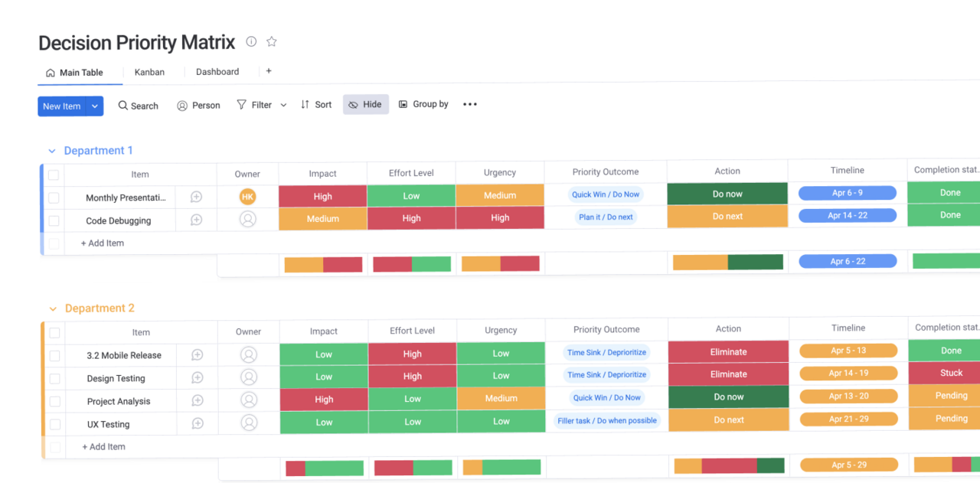Click the Sort button
This screenshot has height=483, width=980.
(x=316, y=105)
